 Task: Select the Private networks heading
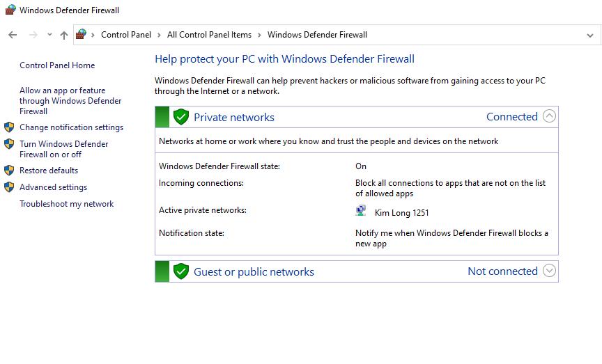(x=234, y=117)
